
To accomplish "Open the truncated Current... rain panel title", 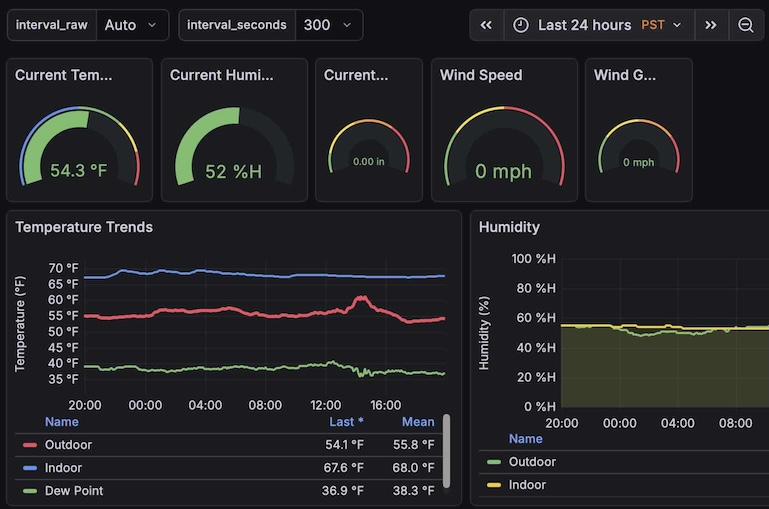I will click(x=356, y=75).
